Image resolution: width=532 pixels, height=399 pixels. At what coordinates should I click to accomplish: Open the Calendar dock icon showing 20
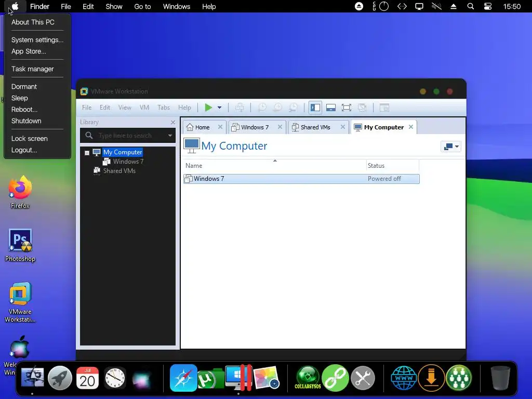[x=87, y=378]
